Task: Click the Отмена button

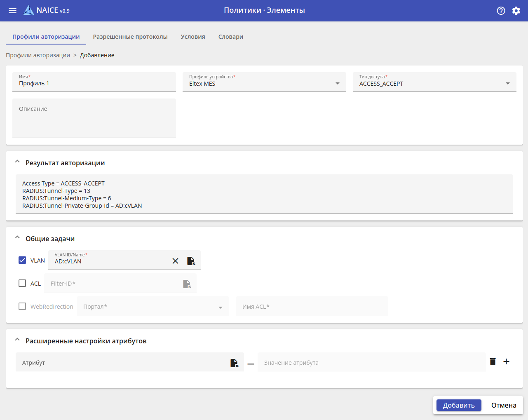Action: coord(503,405)
